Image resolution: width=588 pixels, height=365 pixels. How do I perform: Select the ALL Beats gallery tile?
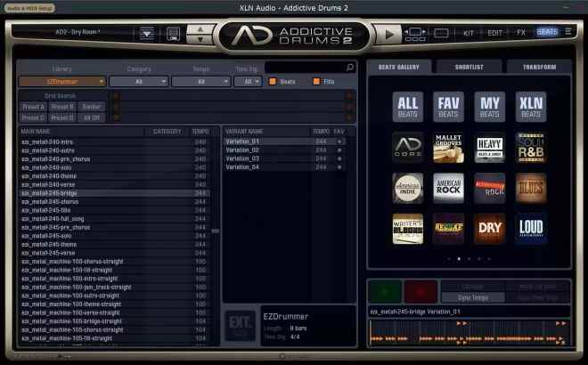408,107
